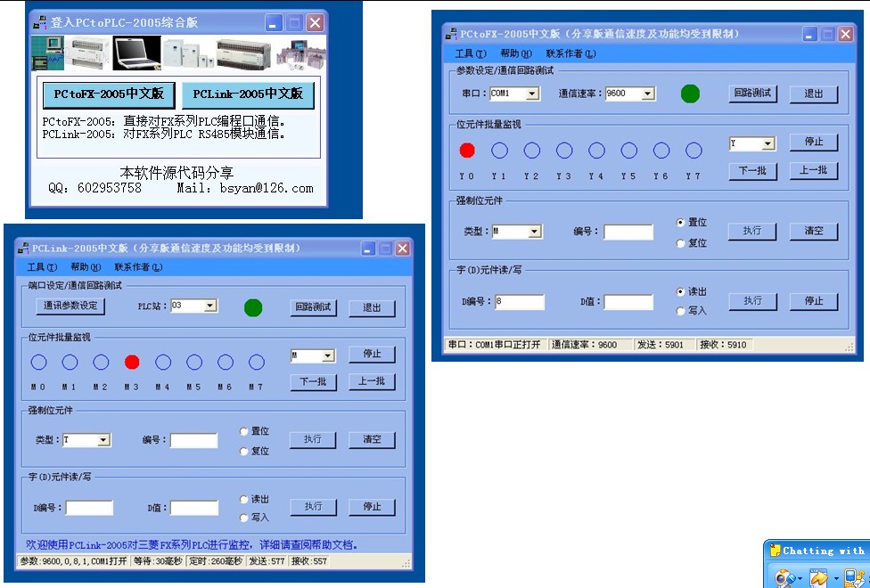Click the red M3 indicator in PCLink
870x588 pixels.
[132, 363]
